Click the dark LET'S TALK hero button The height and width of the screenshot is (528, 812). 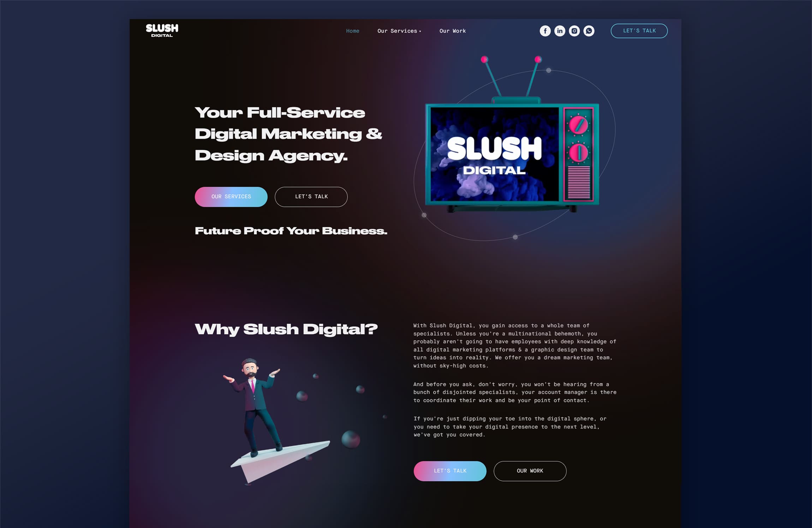click(x=311, y=196)
